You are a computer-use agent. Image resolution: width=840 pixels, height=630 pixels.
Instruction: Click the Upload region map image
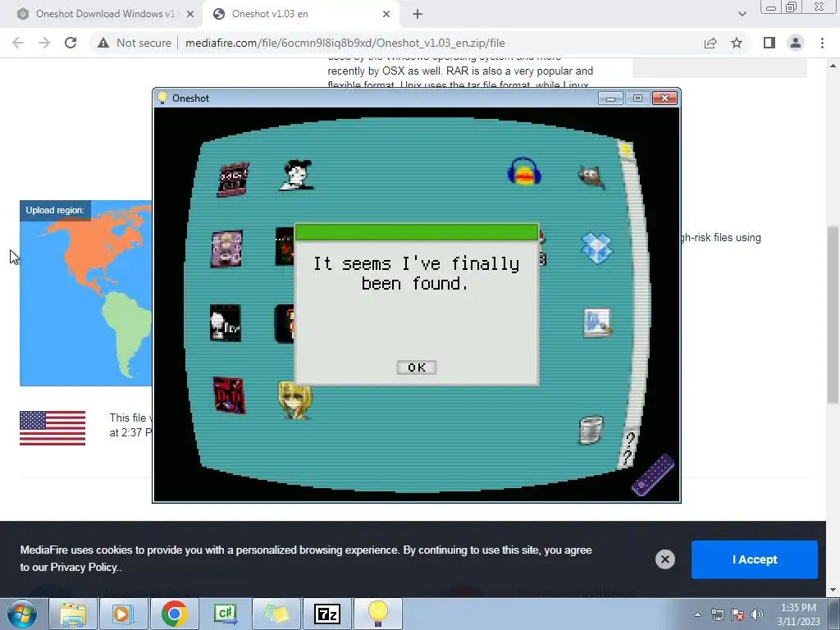[85, 293]
